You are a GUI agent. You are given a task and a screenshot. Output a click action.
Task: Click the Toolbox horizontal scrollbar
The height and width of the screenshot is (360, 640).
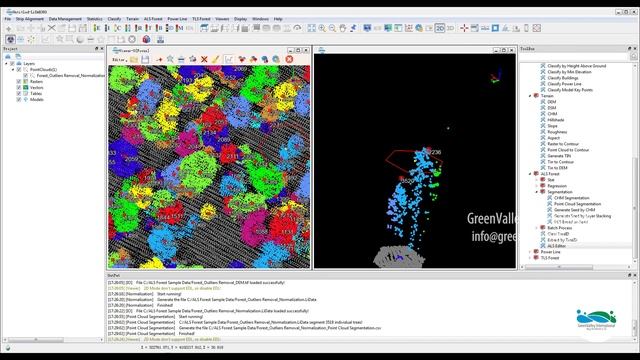click(559, 267)
